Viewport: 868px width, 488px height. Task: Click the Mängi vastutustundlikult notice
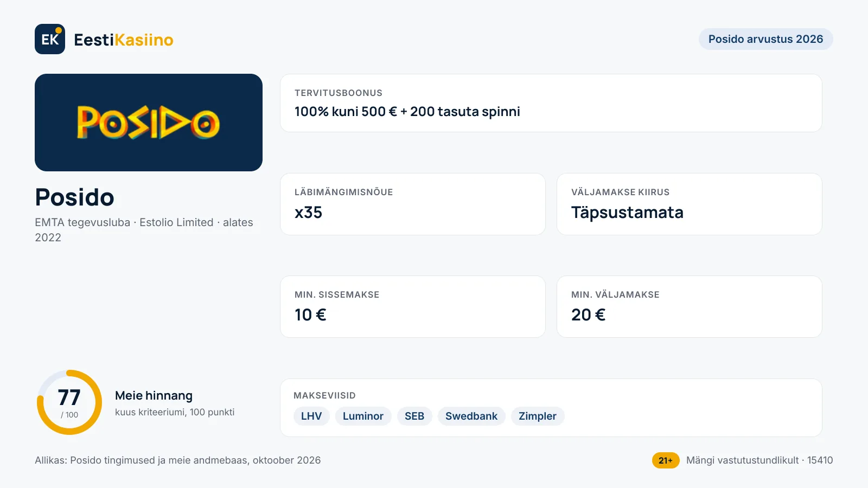coord(759,460)
